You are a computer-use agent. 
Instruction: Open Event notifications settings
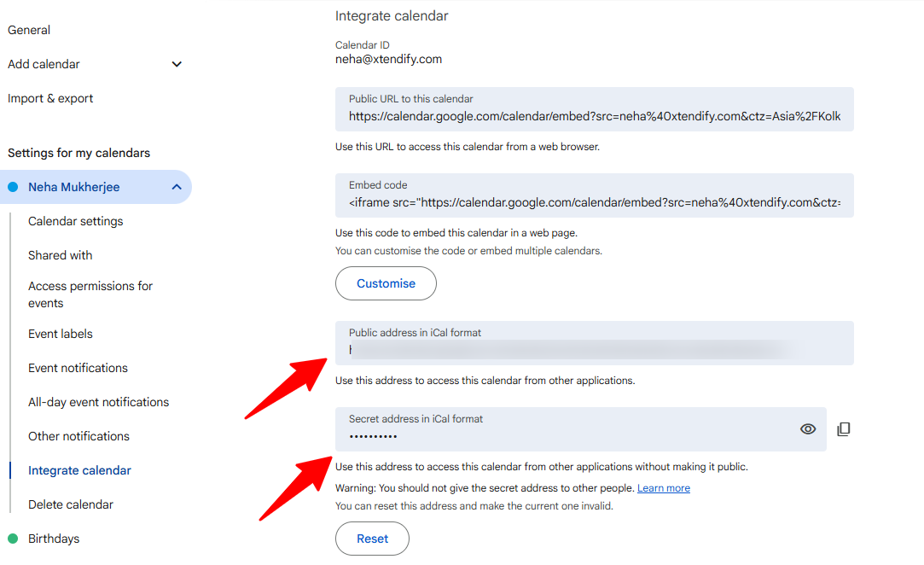78,368
